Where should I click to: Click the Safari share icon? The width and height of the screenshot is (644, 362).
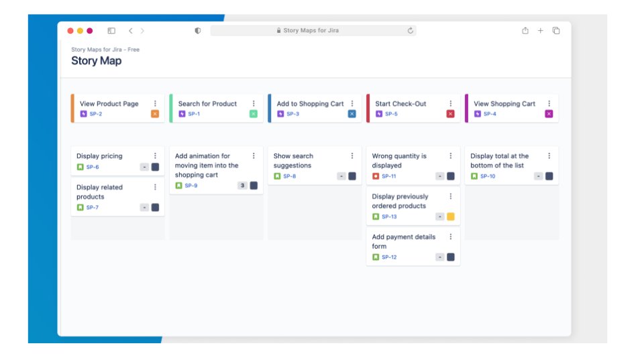click(525, 31)
